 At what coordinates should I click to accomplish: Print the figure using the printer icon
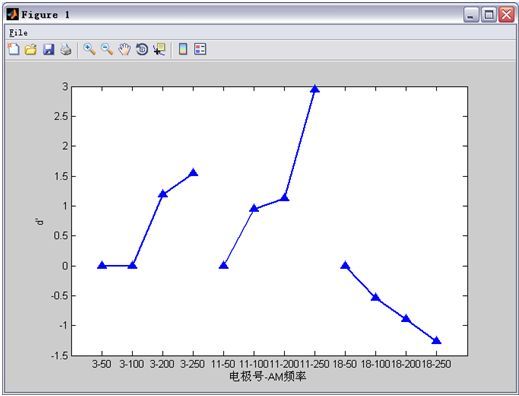click(66, 49)
